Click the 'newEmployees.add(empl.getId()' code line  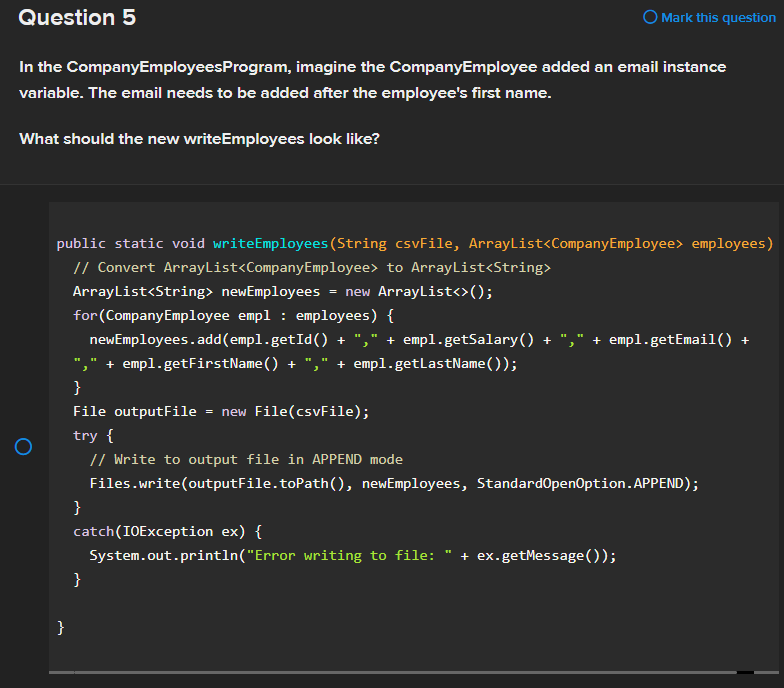tap(419, 340)
